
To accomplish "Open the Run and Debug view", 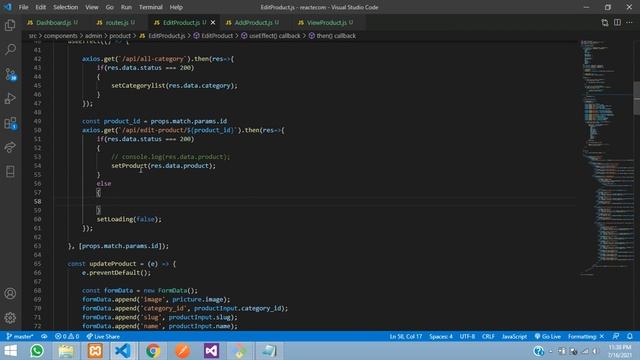I will point(10,98).
